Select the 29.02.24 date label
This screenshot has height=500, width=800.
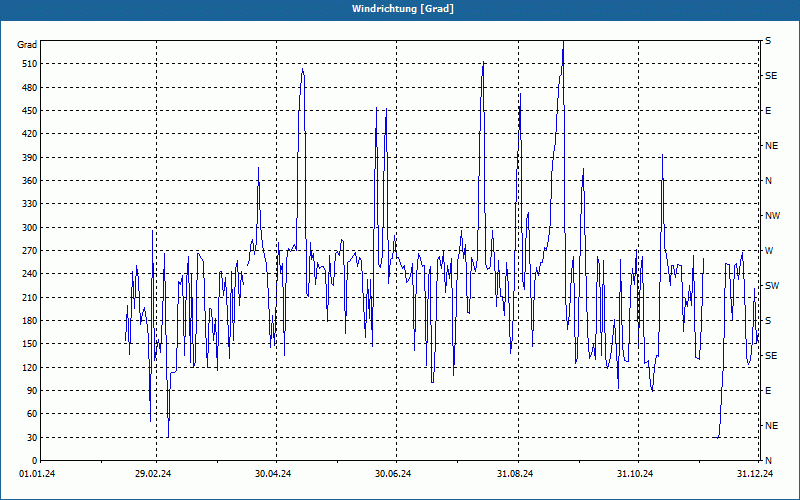(153, 474)
